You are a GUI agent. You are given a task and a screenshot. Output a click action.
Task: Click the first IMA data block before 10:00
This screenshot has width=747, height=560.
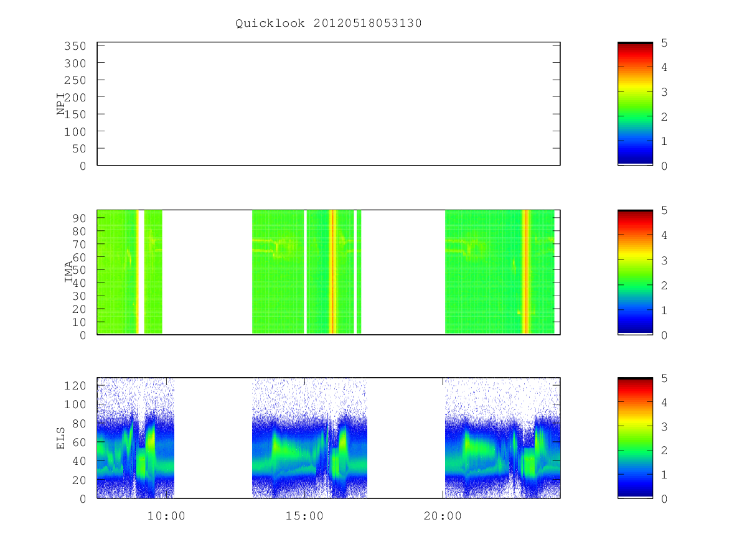[x=117, y=272]
